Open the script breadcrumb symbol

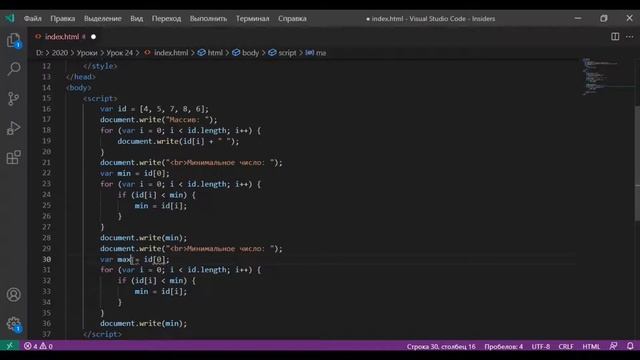(x=282, y=53)
